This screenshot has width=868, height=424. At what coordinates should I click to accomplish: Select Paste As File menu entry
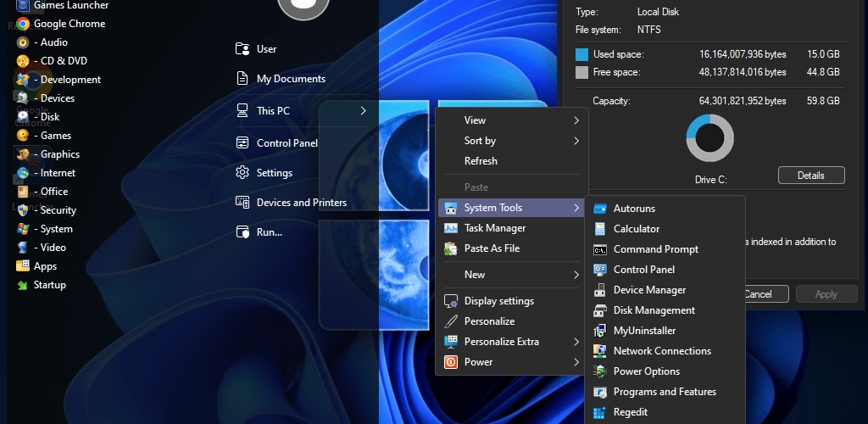click(511, 248)
